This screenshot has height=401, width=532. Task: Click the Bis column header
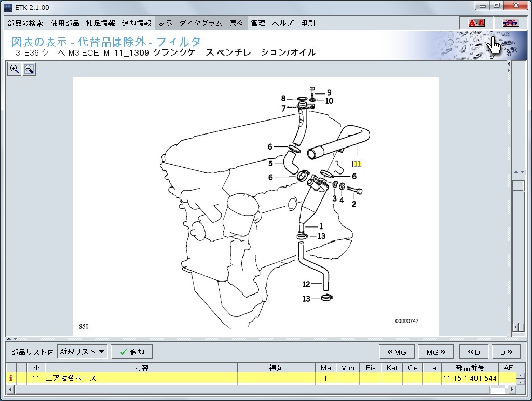[371, 367]
